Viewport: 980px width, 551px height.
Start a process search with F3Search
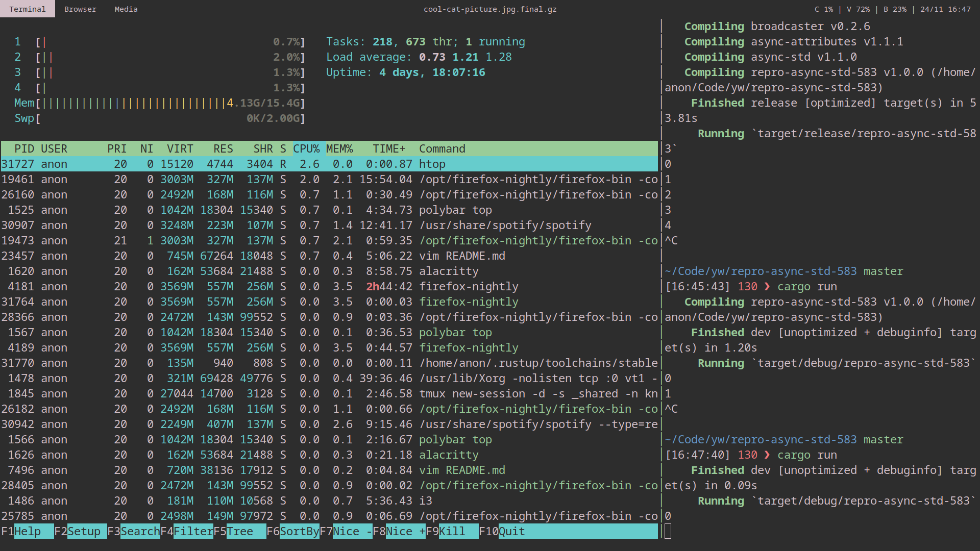tap(134, 531)
